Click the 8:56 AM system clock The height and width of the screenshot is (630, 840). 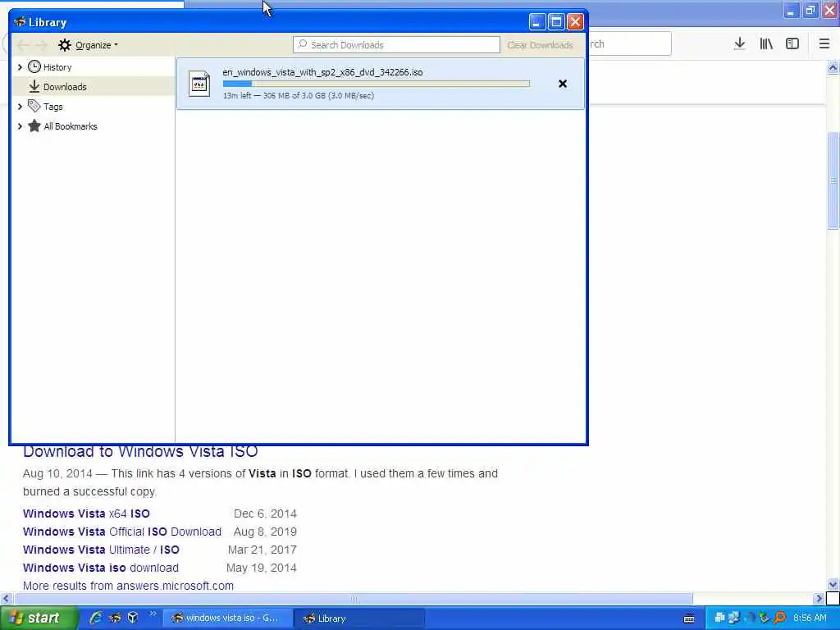[810, 619]
